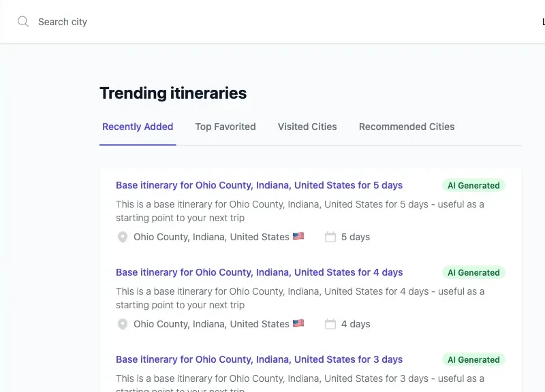Viewport: 545px width, 392px height.
Task: Open the Top Favorited tab
Action: (x=225, y=127)
